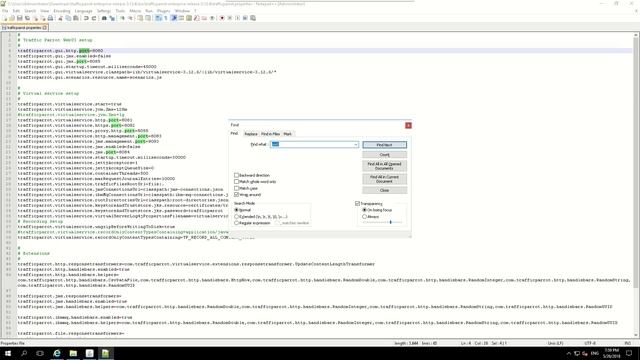Click Find All in Current Document
Screen dimensions: 640x360
coord(384,179)
